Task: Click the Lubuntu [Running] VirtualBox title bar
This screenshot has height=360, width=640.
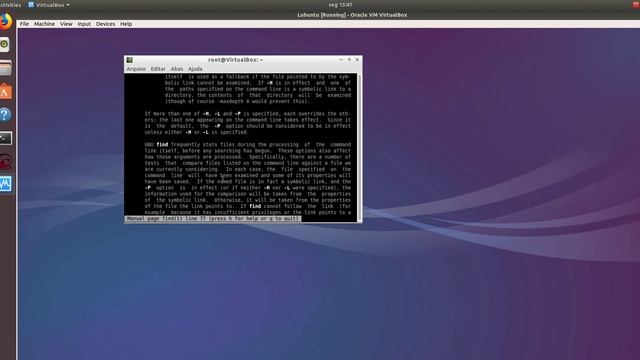Action: [352, 15]
